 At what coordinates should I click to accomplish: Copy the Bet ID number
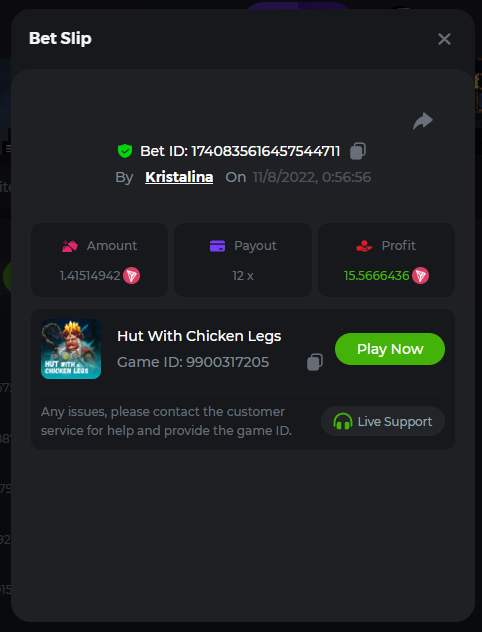[x=358, y=151]
